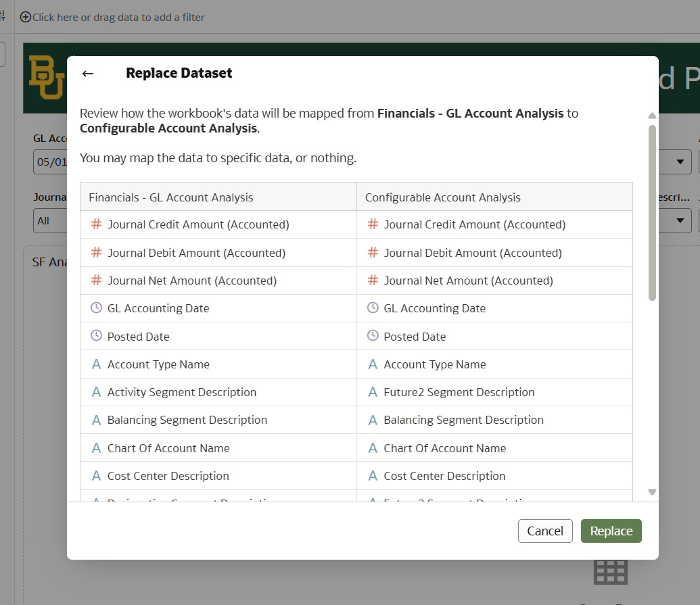Click attribute icon of source Chart Of Account Name
700x605 pixels.
[x=96, y=448]
